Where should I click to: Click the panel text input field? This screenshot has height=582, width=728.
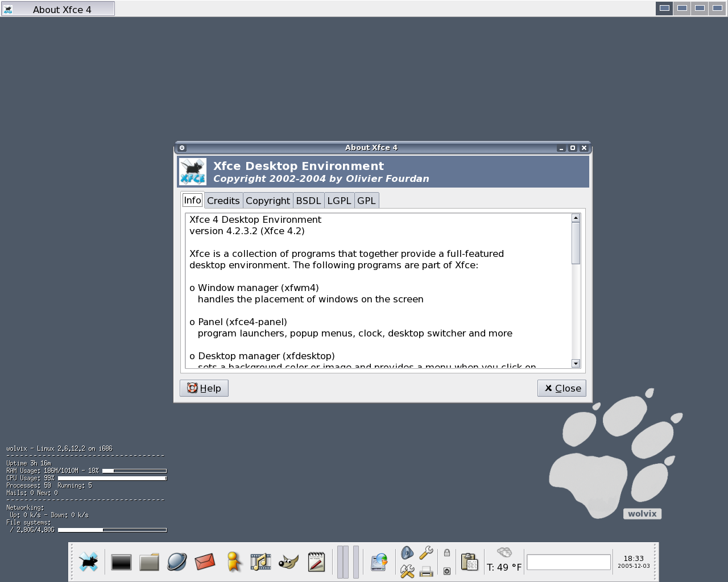pos(569,562)
